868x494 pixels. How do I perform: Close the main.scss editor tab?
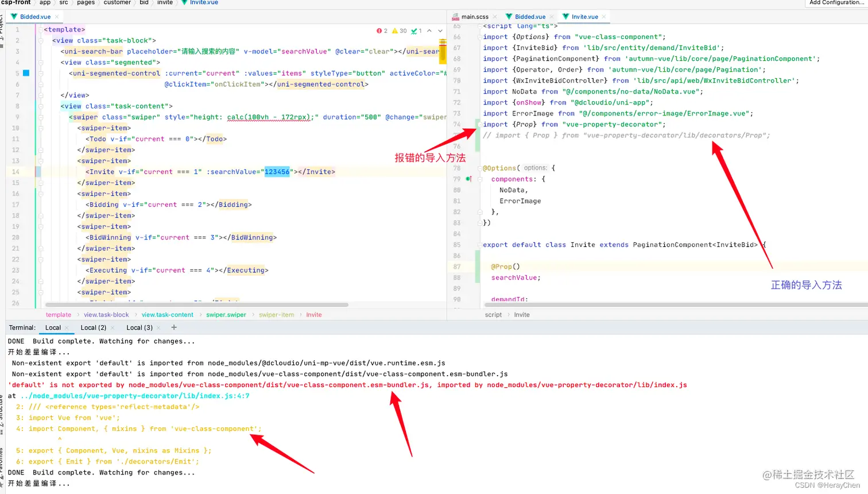495,17
